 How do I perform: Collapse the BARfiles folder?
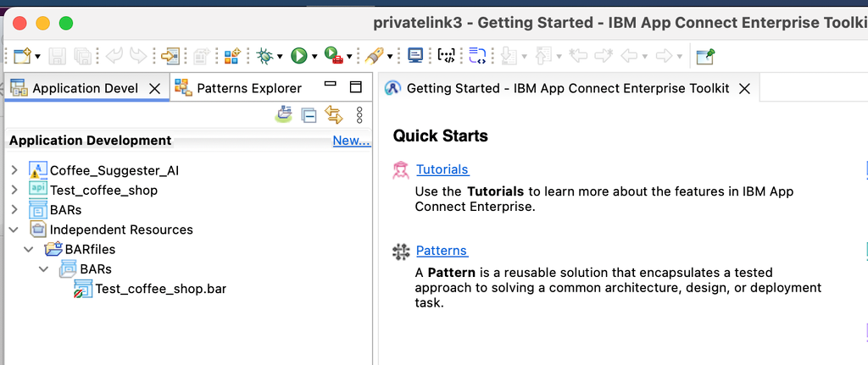(29, 250)
